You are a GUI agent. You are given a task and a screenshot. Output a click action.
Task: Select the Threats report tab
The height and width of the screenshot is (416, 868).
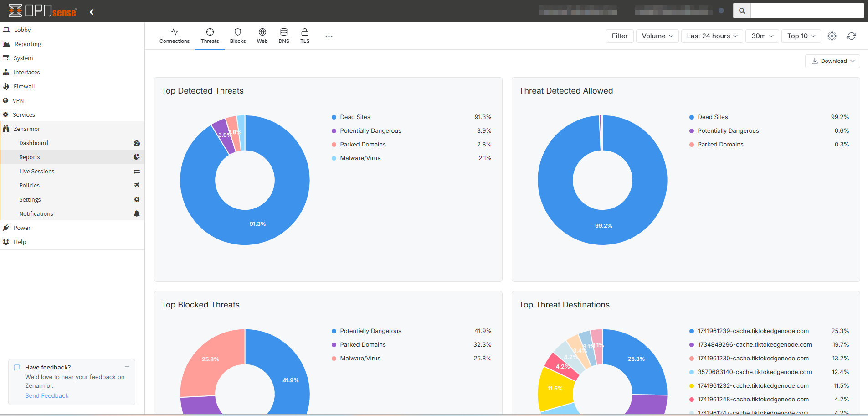coord(210,36)
